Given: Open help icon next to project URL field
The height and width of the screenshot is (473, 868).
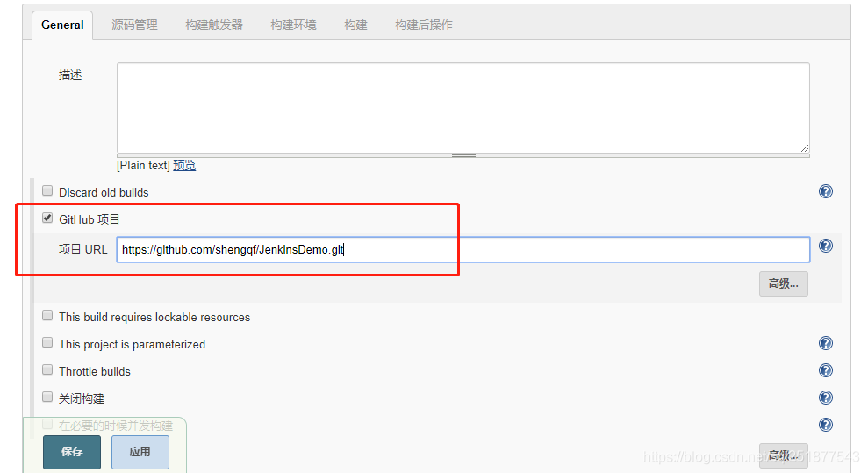Looking at the screenshot, I should pyautogui.click(x=825, y=246).
